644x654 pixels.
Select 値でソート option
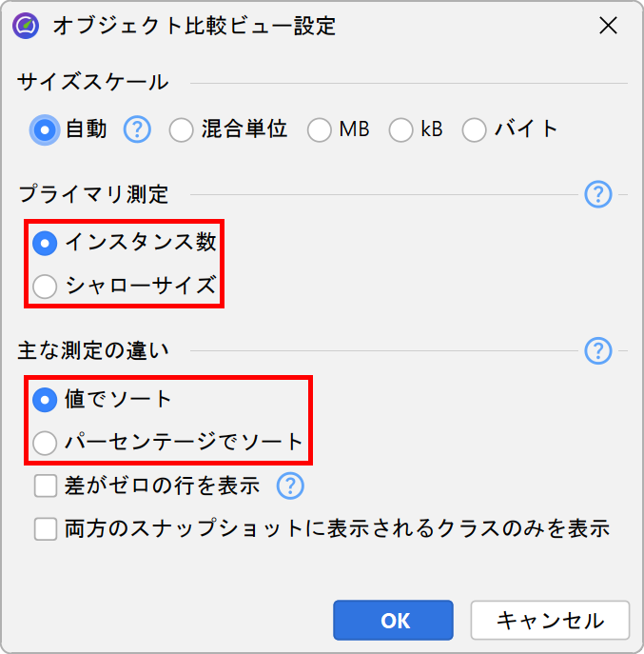click(x=45, y=400)
